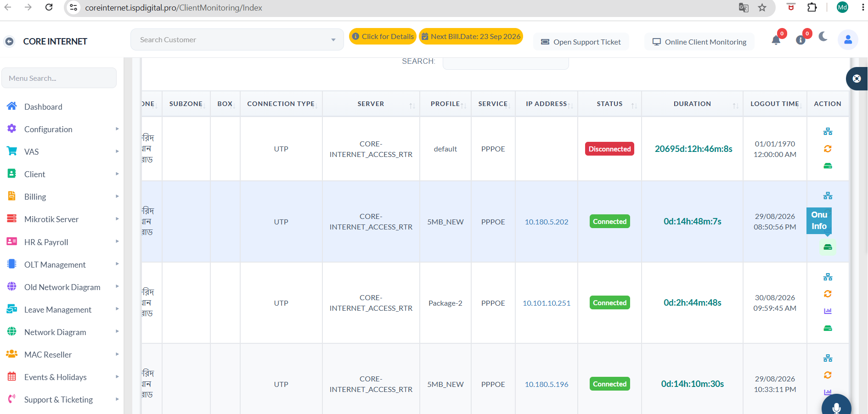Click the Disconnected status badge
Screen dimensions: 868x414
[609, 149]
